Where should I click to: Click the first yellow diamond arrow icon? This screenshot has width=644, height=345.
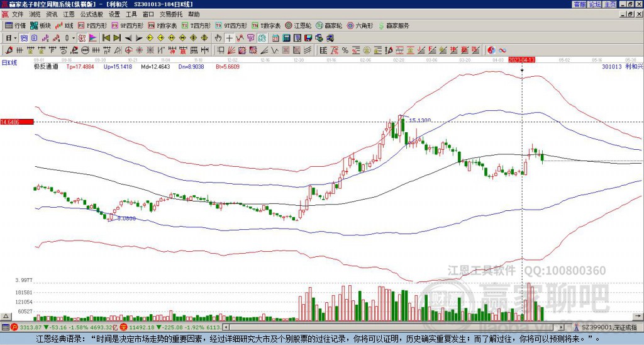pyautogui.click(x=150, y=38)
